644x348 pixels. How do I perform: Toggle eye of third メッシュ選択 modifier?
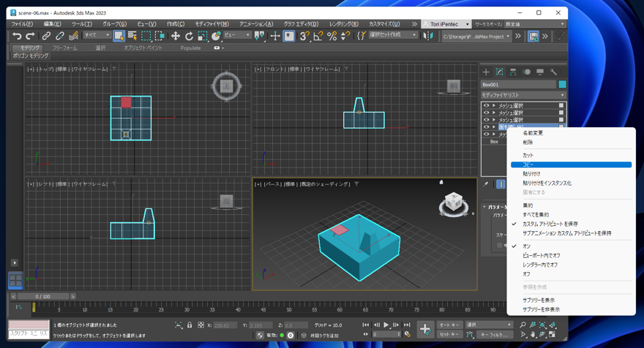[x=486, y=119]
